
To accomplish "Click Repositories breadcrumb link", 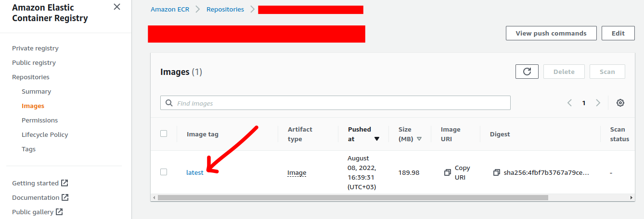I will point(225,9).
